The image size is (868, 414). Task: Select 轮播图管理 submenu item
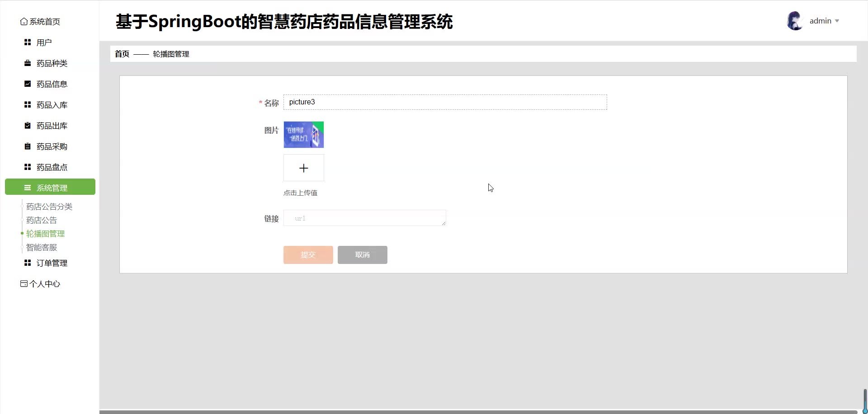[x=45, y=234]
